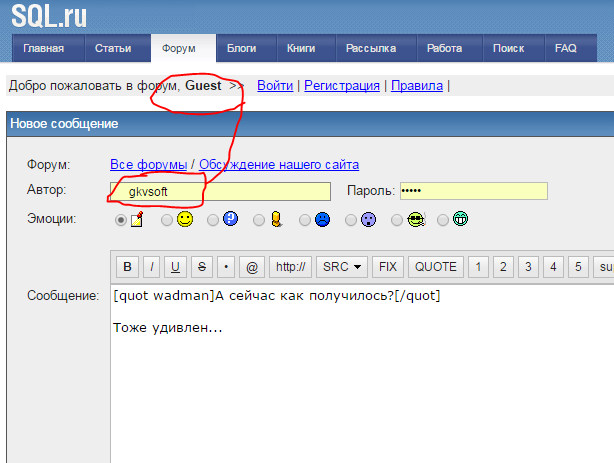Screen dimensions: 614x463
Task: Apply strikethrough formatting in the toolbar
Action: (201, 267)
